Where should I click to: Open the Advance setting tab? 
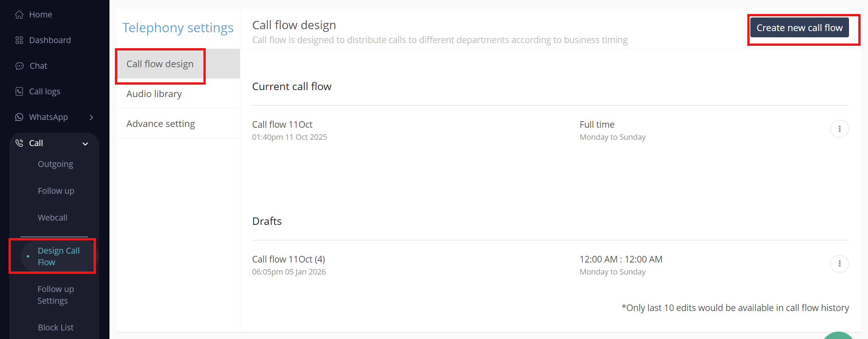click(161, 124)
